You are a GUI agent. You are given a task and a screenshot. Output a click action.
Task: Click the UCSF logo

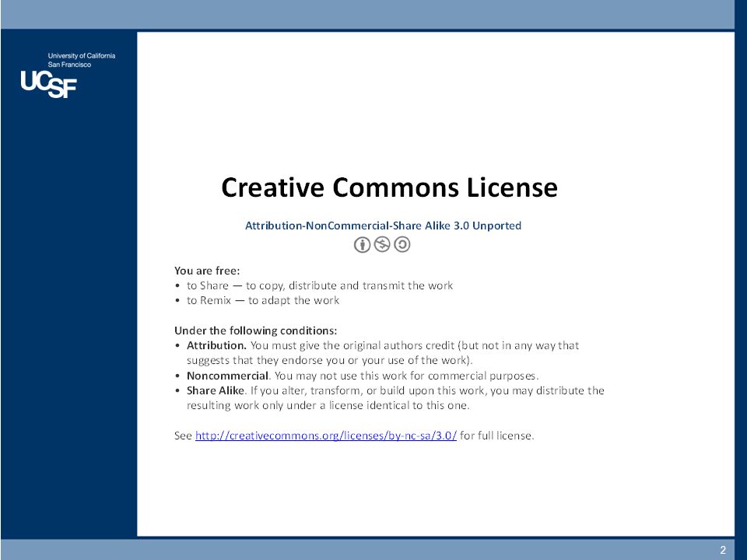pyautogui.click(x=48, y=84)
